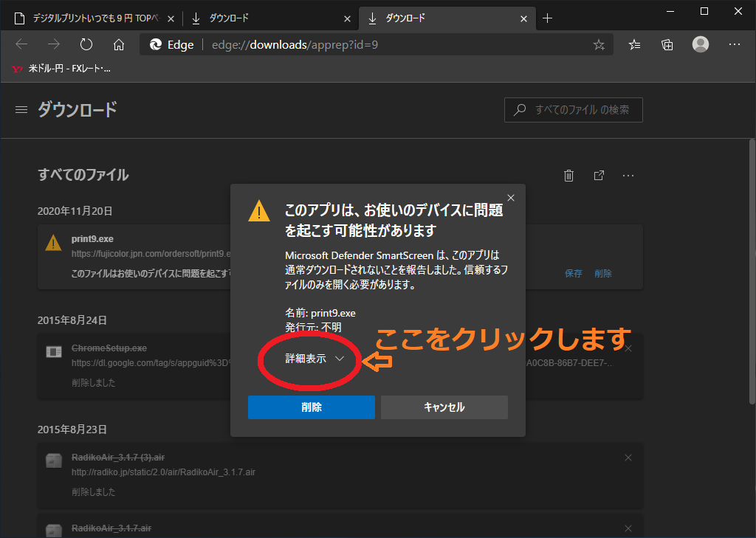Open the favorites list icon

tap(635, 45)
